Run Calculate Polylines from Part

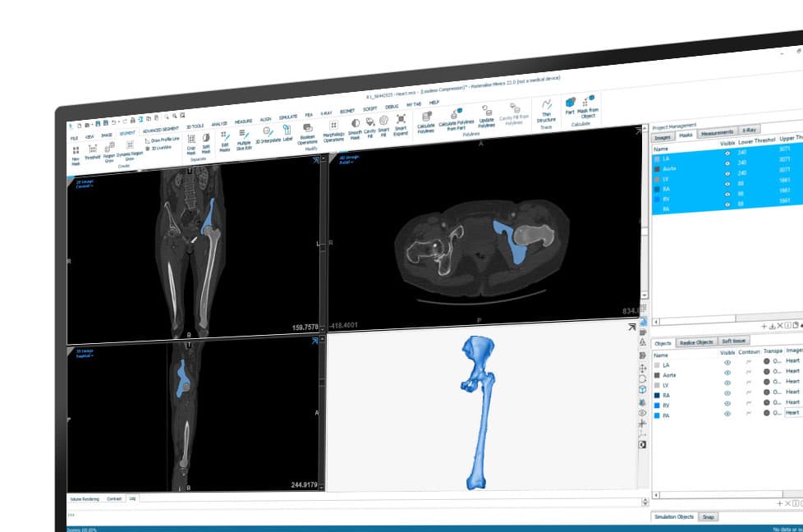pyautogui.click(x=456, y=119)
